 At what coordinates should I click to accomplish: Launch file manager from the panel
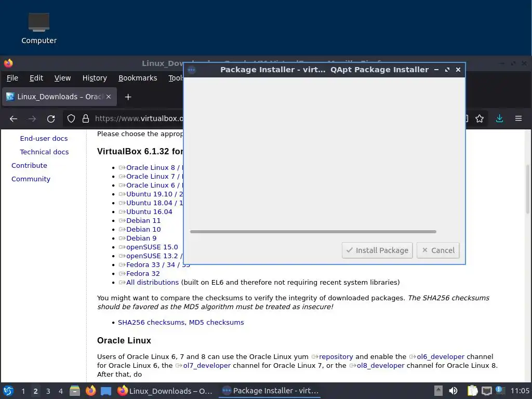click(75, 391)
